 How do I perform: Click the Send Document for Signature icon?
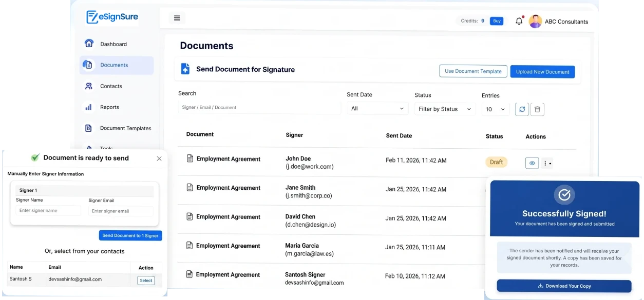pyautogui.click(x=185, y=69)
